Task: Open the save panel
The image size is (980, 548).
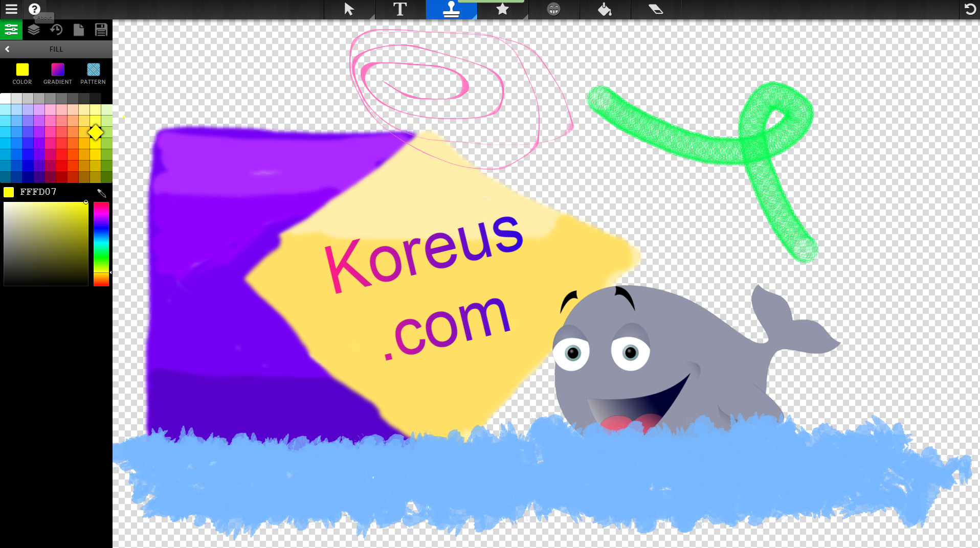Action: (x=101, y=30)
